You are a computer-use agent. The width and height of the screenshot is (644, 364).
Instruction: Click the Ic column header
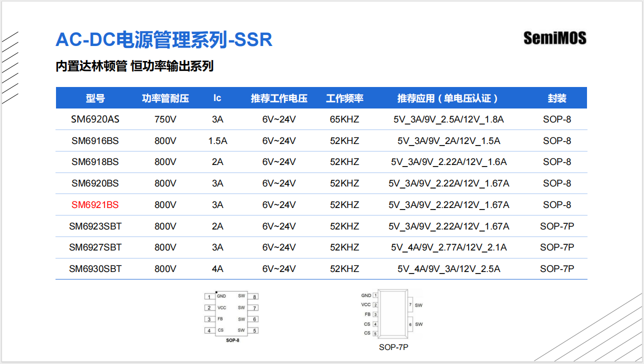coord(217,98)
